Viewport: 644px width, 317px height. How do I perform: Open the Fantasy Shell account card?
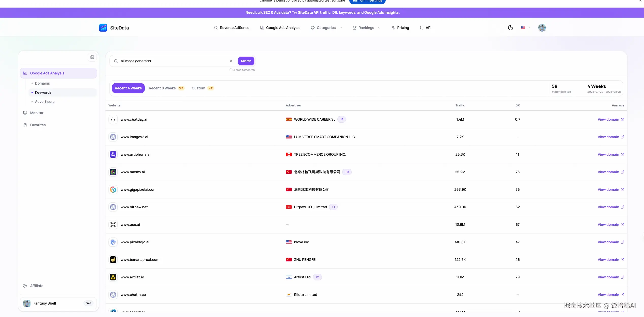58,303
